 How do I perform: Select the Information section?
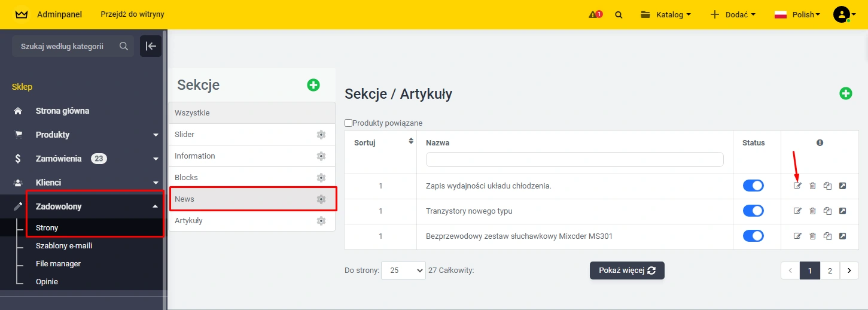pyautogui.click(x=252, y=156)
